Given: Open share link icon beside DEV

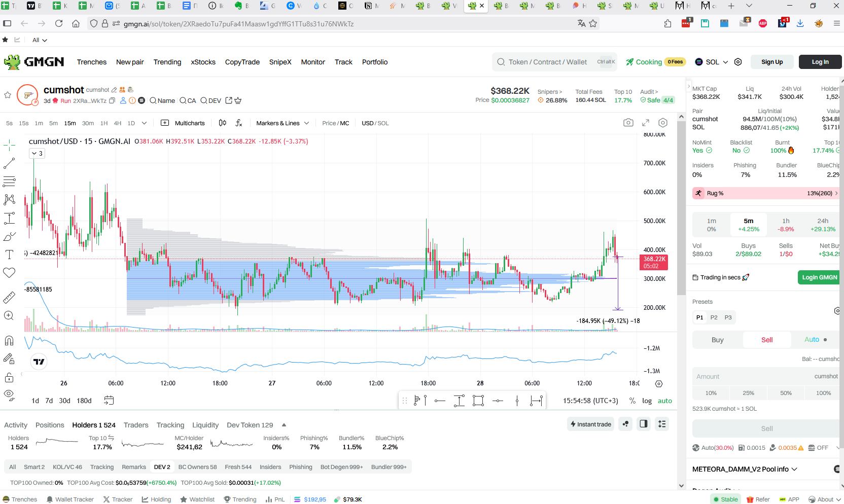Looking at the screenshot, I should pyautogui.click(x=229, y=100).
